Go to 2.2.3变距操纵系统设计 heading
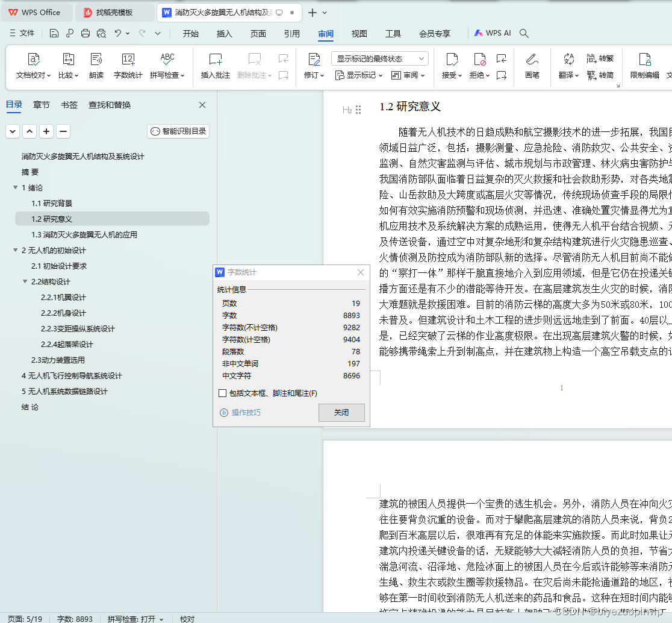The height and width of the screenshot is (623, 672). point(78,328)
